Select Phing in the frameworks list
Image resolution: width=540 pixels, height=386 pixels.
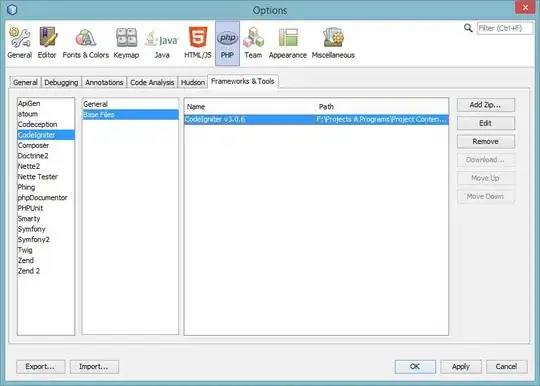click(x=46, y=187)
